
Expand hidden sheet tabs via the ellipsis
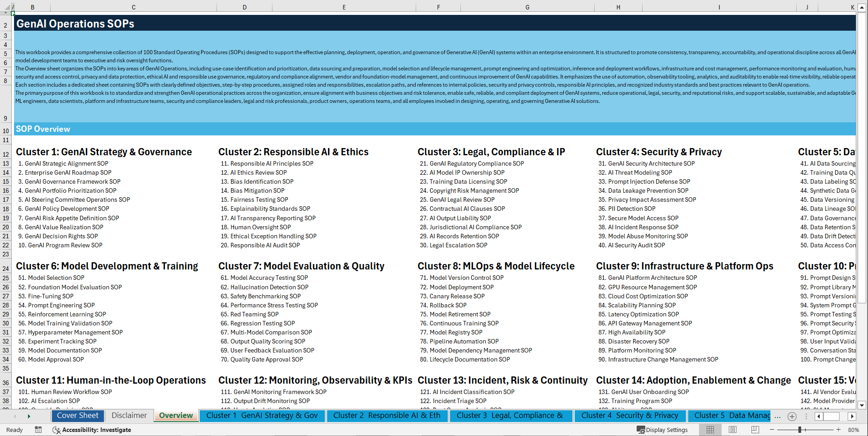[x=778, y=416]
